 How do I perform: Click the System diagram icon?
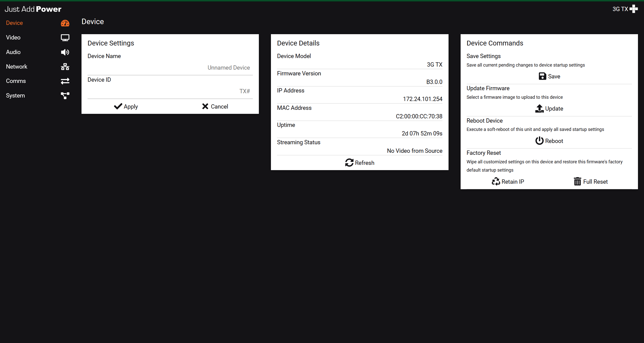click(65, 95)
